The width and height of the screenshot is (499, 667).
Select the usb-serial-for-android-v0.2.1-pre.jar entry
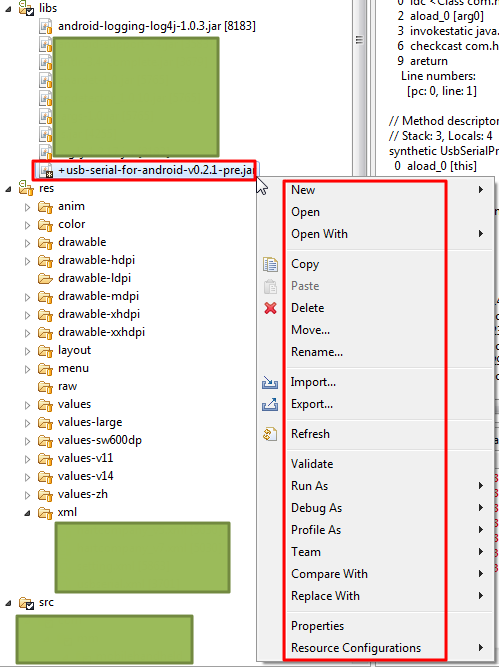(x=156, y=170)
